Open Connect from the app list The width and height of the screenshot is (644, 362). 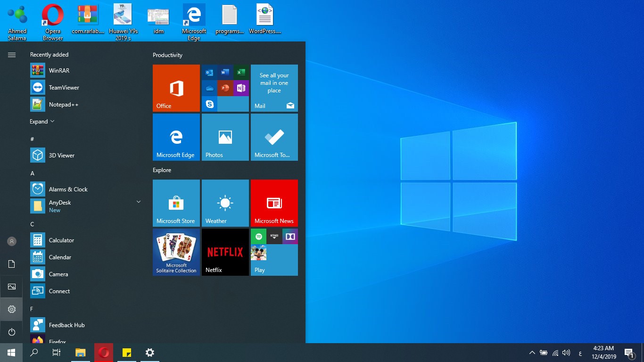pyautogui.click(x=86, y=291)
